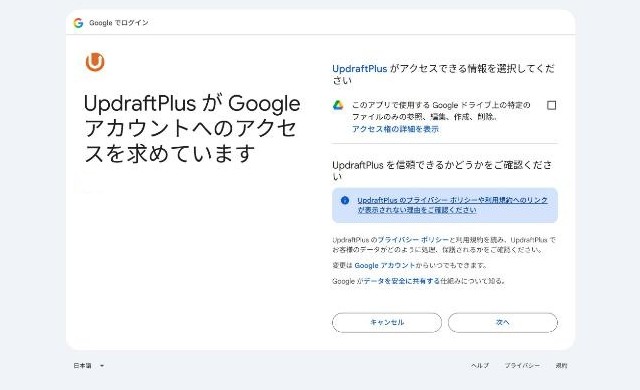The height and width of the screenshot is (390, 640).
Task: Click the Google logo icon in header
Action: tap(78, 23)
